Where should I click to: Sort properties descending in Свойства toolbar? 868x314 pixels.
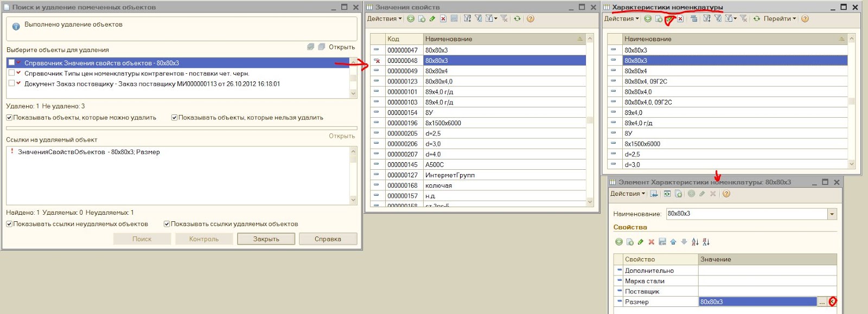tap(706, 242)
